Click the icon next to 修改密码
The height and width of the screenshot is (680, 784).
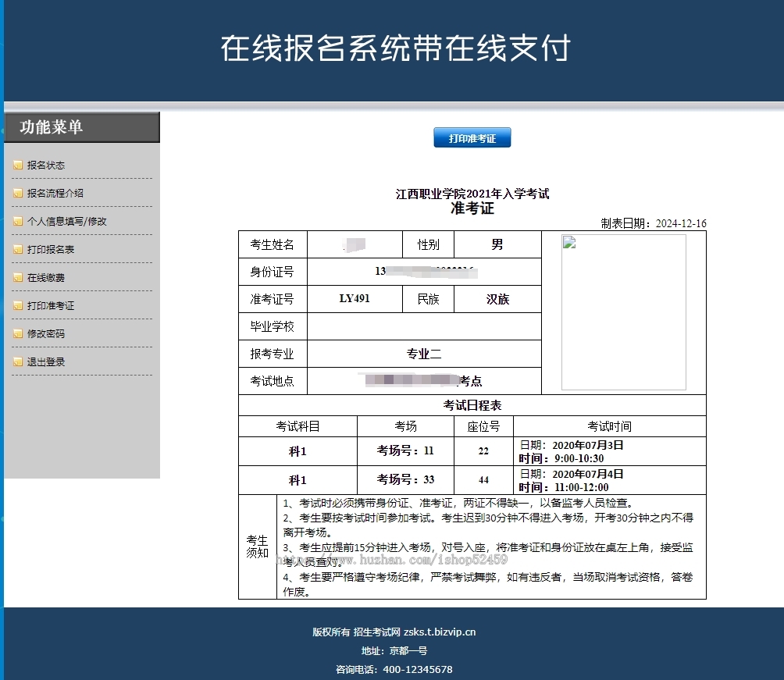click(18, 333)
